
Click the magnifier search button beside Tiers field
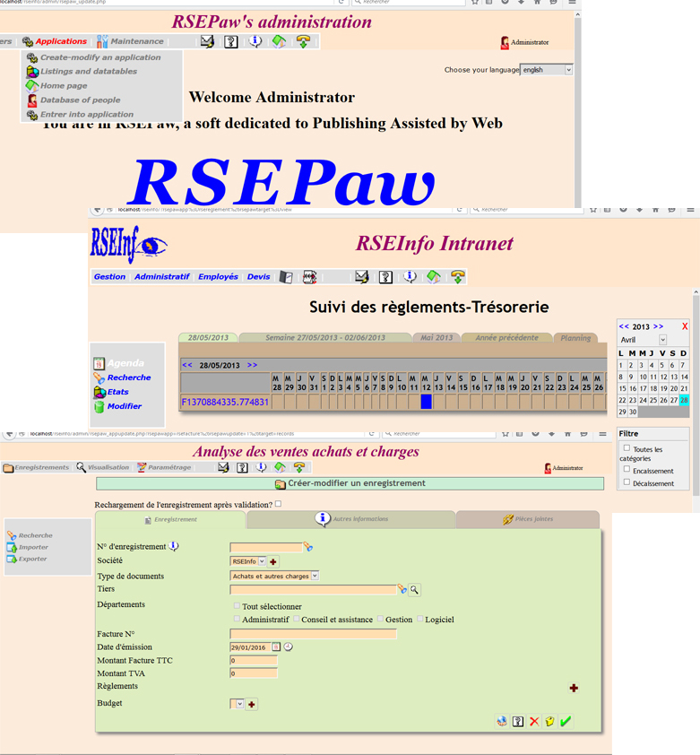[414, 589]
